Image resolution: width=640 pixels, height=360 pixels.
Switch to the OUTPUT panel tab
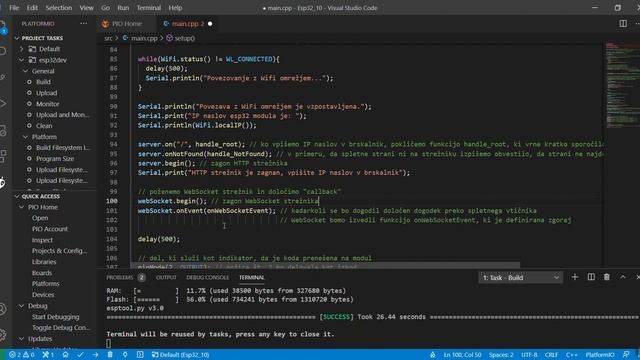pos(166,278)
